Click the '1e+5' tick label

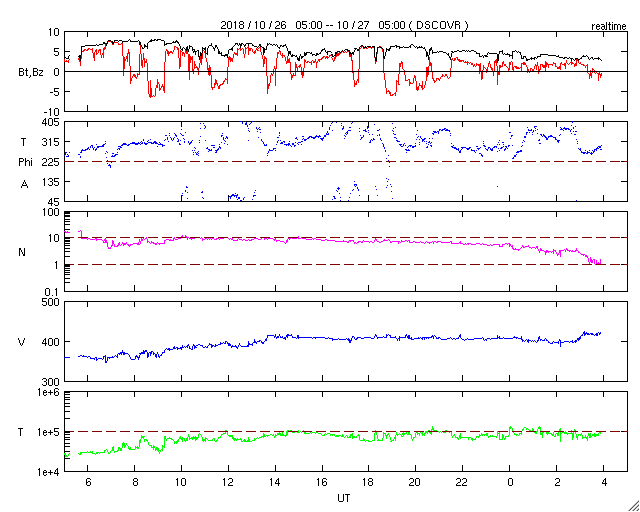click(48, 432)
